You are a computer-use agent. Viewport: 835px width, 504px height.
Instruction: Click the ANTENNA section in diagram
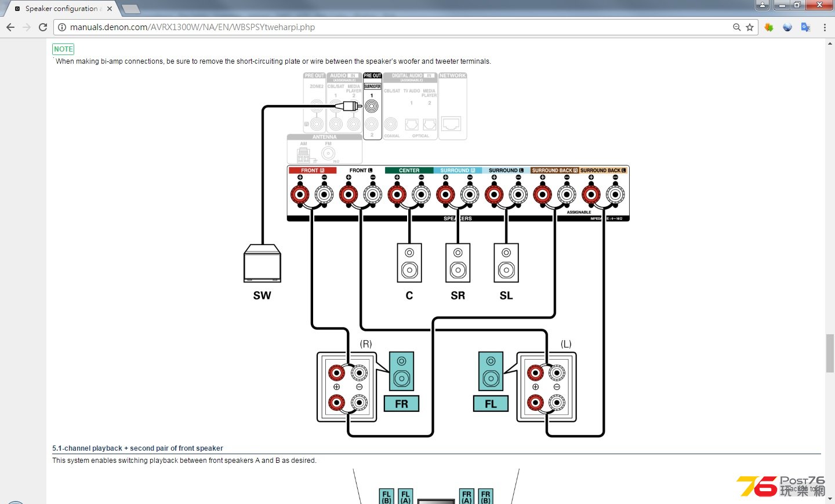click(x=325, y=149)
